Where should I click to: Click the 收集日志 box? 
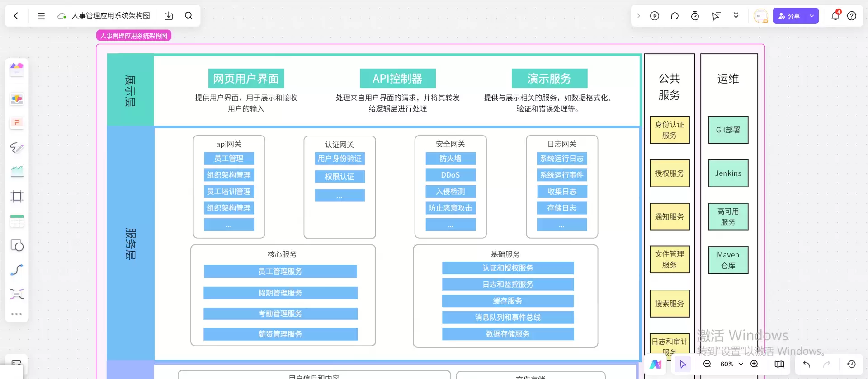pos(562,192)
